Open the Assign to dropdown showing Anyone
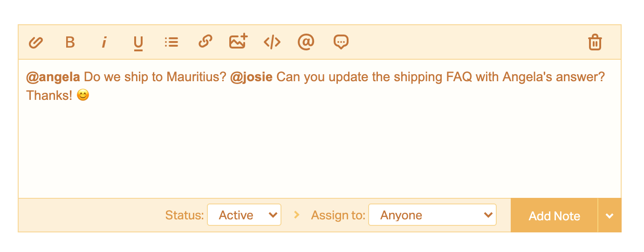 432,215
